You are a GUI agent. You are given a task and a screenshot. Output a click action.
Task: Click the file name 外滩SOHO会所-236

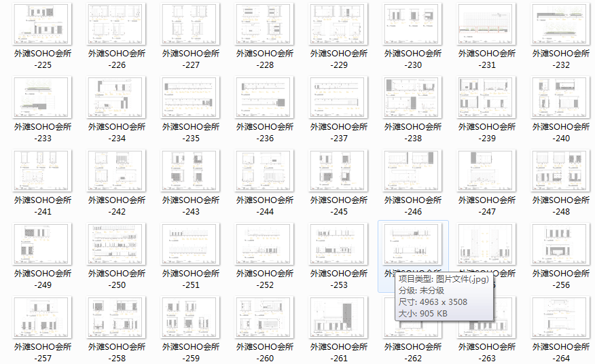coord(265,132)
